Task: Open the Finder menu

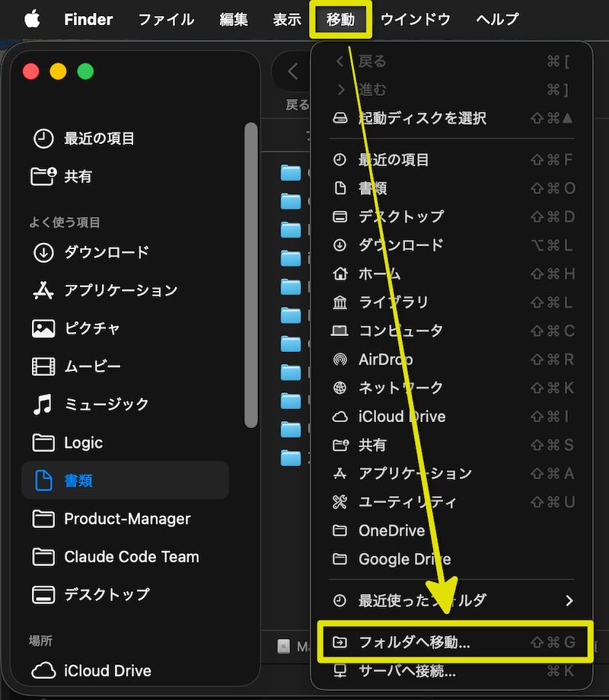Action: coord(88,19)
